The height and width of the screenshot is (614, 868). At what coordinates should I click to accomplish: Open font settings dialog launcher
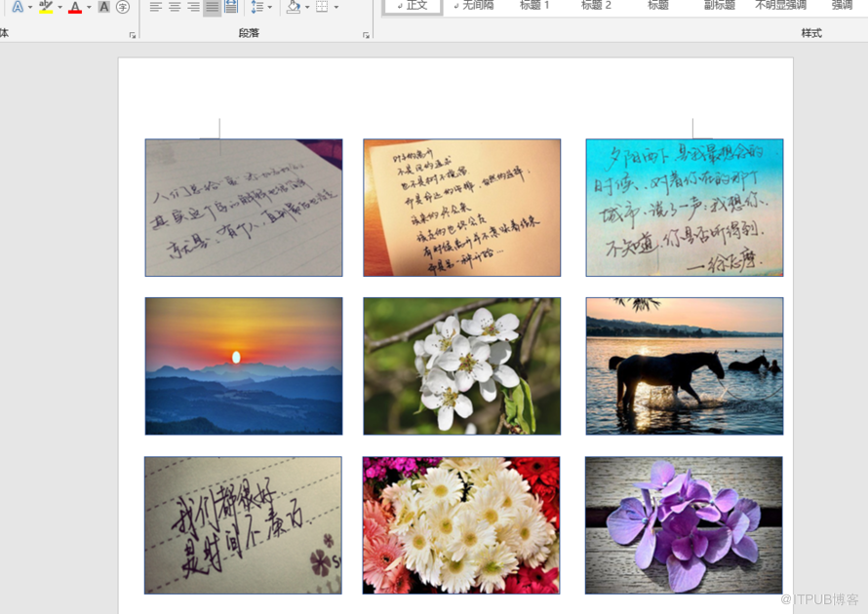coord(133,35)
